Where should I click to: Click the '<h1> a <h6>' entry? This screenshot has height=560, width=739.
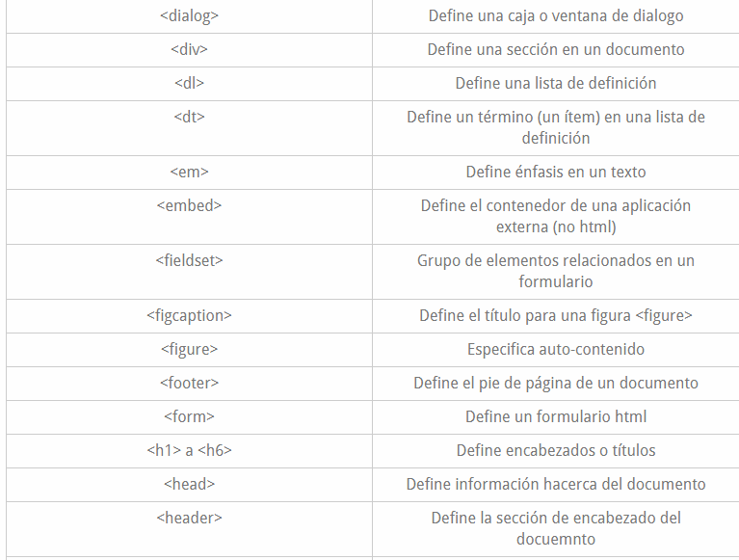(x=189, y=451)
